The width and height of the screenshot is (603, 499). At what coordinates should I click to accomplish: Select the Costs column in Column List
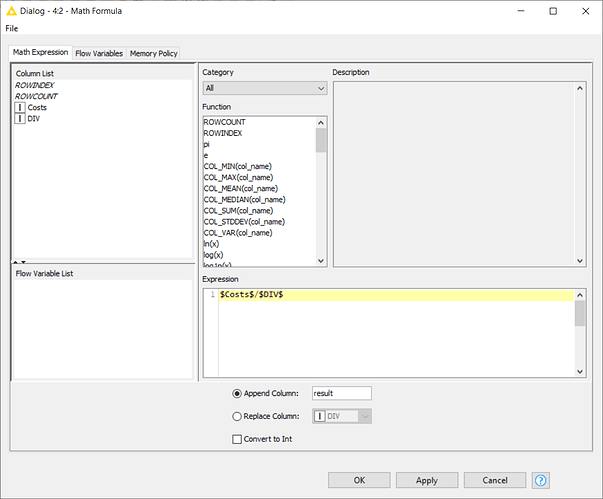pyautogui.click(x=37, y=107)
